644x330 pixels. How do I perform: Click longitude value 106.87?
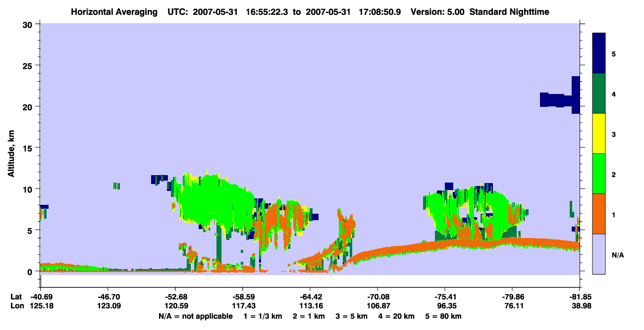coord(377,306)
